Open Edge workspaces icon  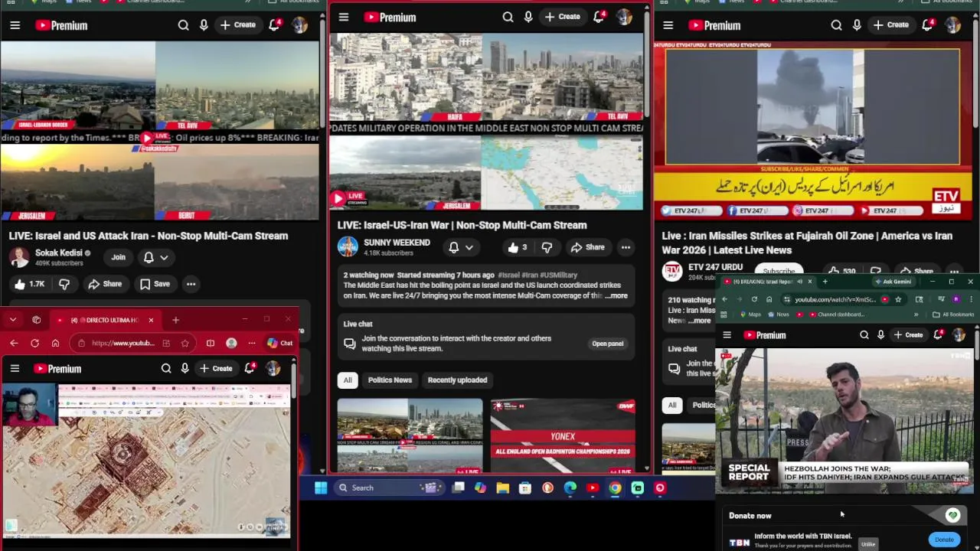tap(36, 320)
